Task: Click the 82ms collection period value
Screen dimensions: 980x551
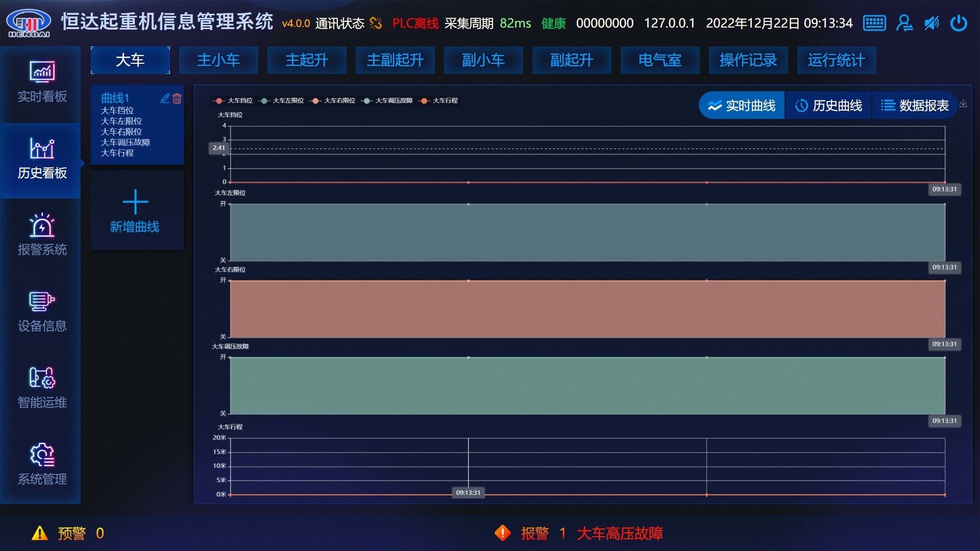Action: coord(516,23)
